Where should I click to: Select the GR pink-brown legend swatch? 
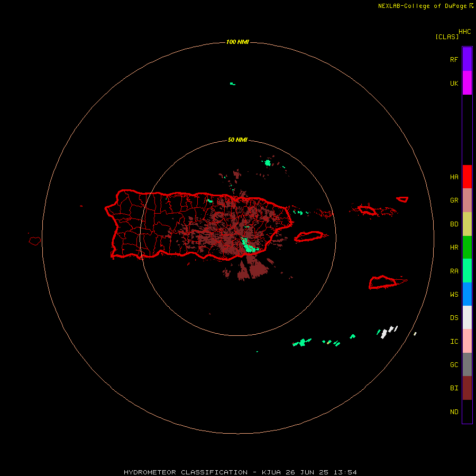click(x=467, y=200)
